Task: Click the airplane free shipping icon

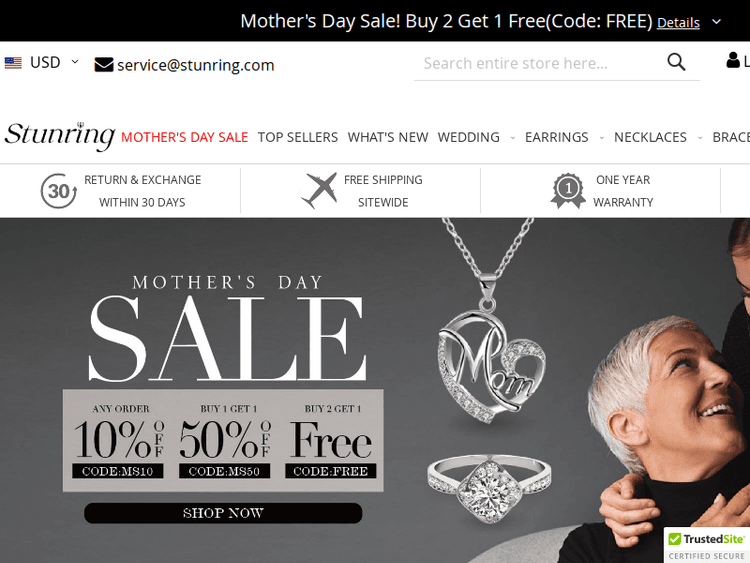Action: 319,191
